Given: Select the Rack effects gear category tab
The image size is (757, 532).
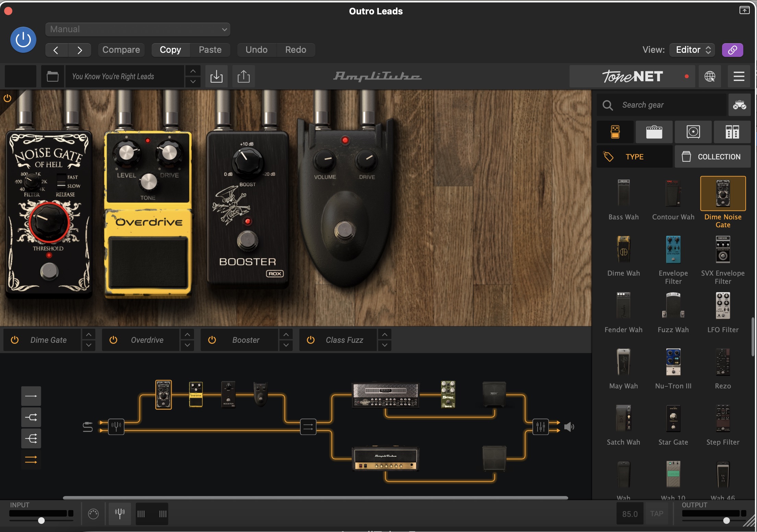Looking at the screenshot, I should [x=732, y=132].
